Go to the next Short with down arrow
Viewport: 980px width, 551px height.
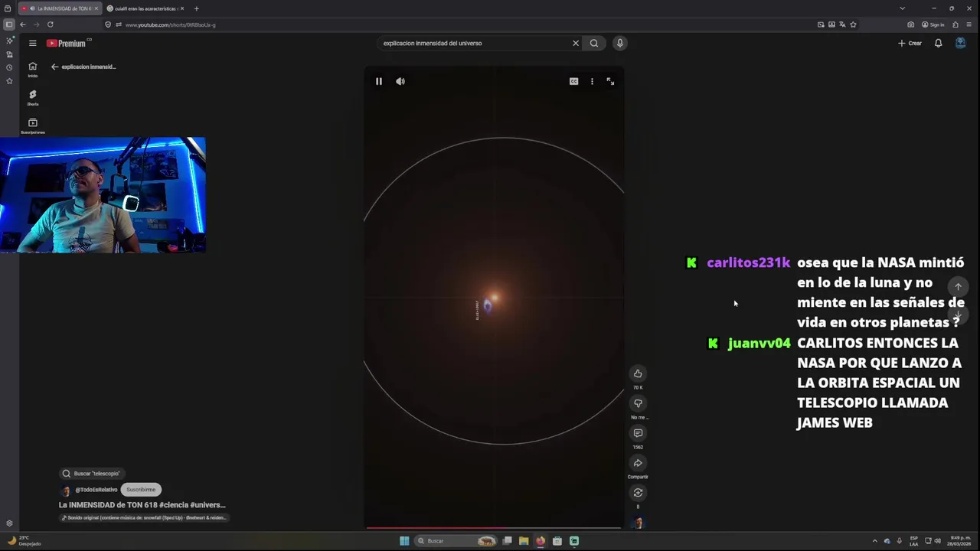point(958,315)
